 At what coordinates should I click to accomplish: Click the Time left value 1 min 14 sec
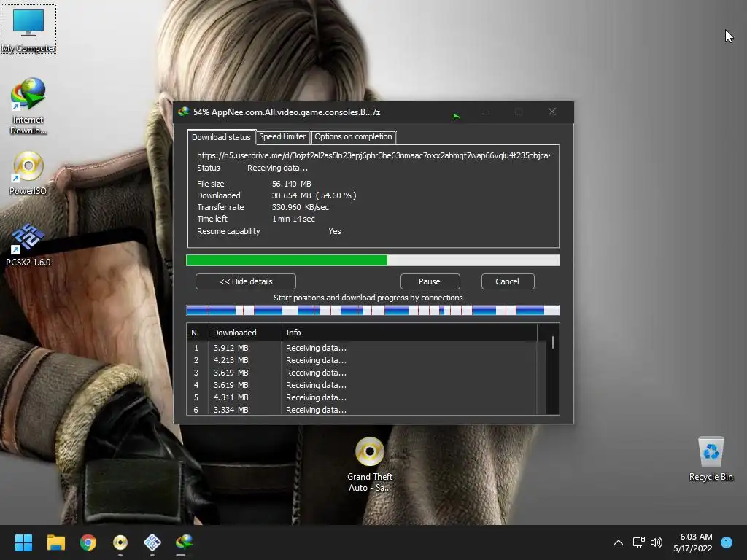(x=293, y=219)
